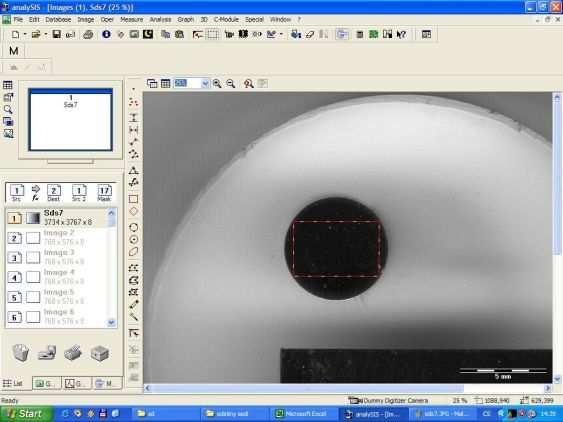Click the Src source buffer button
563x422 pixels.
coord(17,193)
